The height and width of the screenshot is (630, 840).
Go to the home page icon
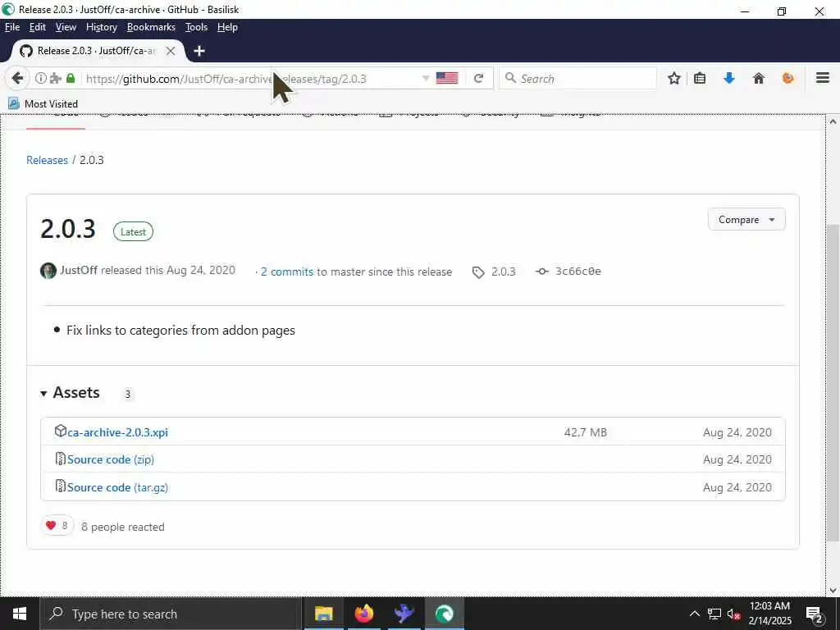(759, 79)
